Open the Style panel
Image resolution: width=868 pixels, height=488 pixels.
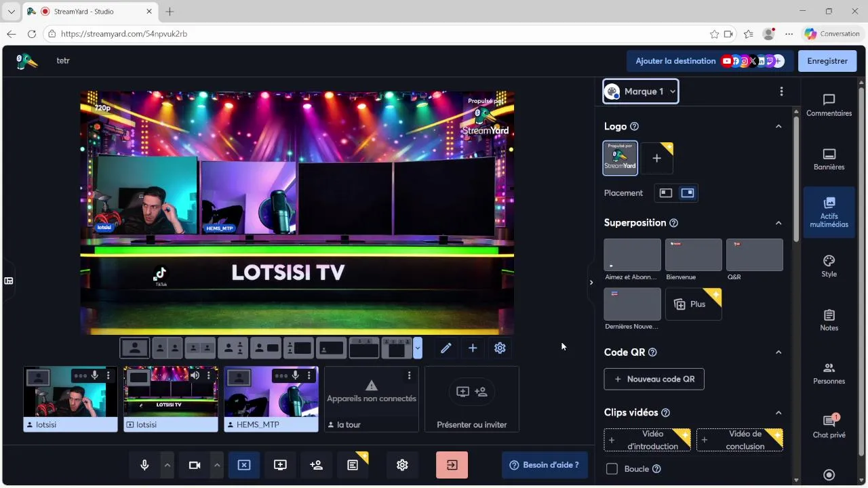[829, 266]
